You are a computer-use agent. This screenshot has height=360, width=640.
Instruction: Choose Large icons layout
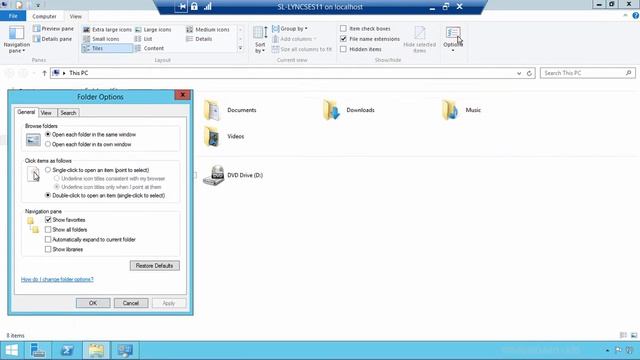153,29
